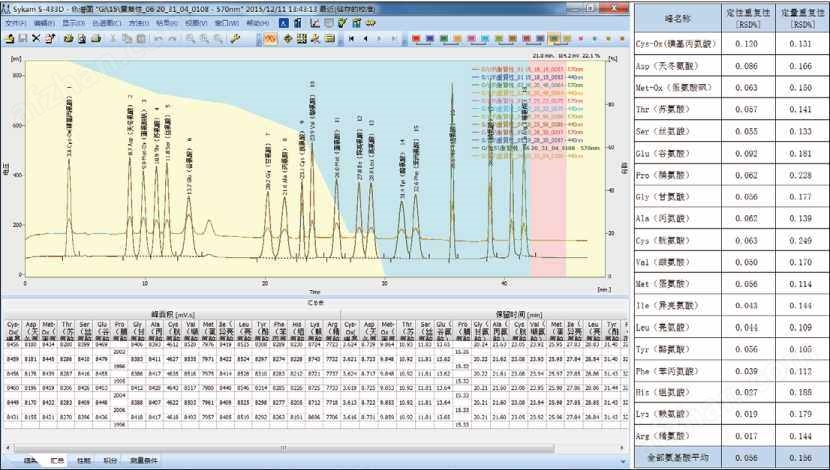Select the green signal color swatch

[x=444, y=39]
